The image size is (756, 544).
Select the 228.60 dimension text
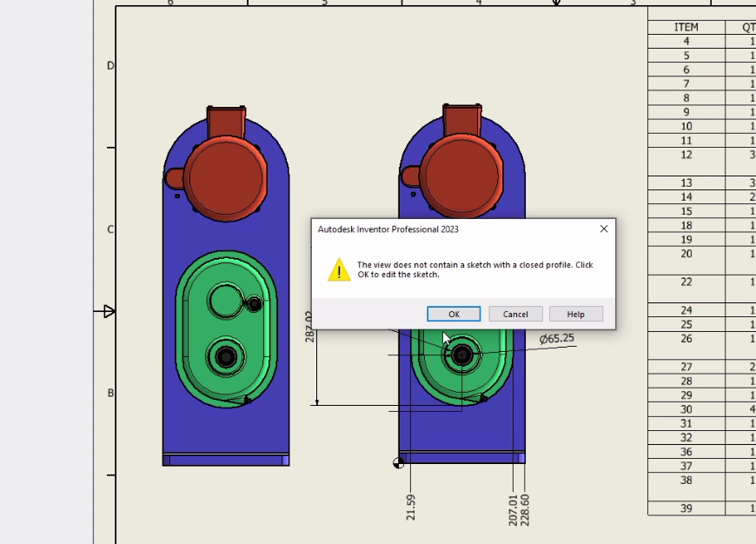pyautogui.click(x=525, y=510)
